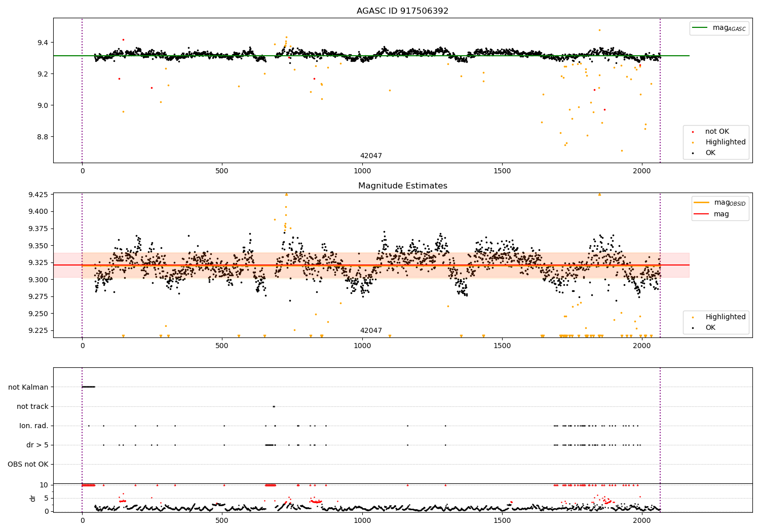Click the 1000 x-tick under the top plot

coord(362,171)
